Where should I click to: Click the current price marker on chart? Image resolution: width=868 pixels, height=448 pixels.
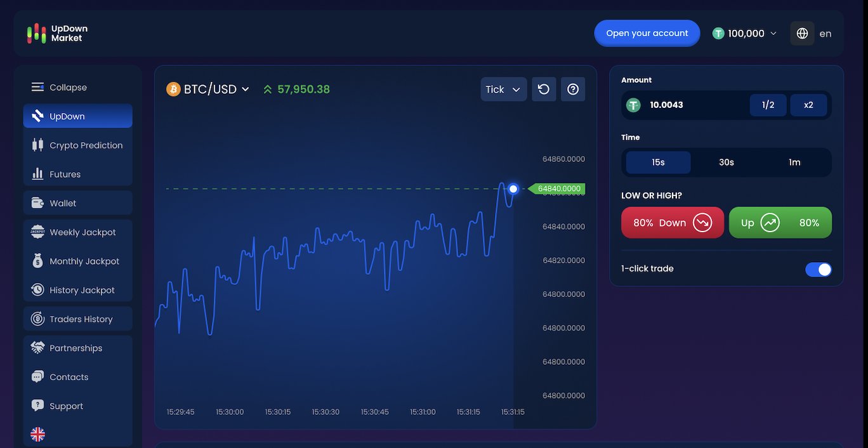[513, 188]
